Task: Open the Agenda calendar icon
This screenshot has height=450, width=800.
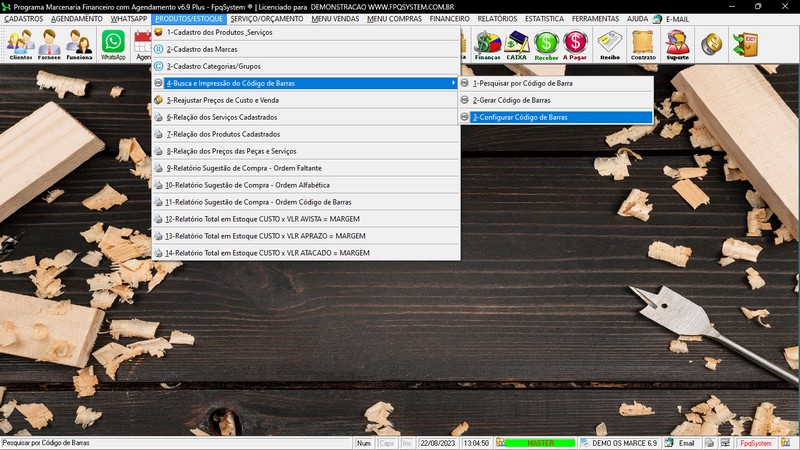Action: [143, 45]
